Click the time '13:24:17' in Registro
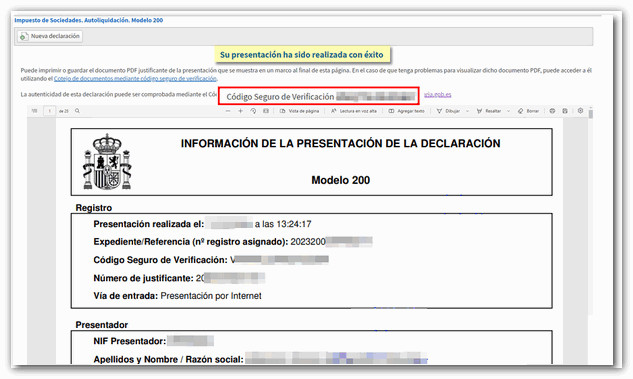 (x=293, y=224)
